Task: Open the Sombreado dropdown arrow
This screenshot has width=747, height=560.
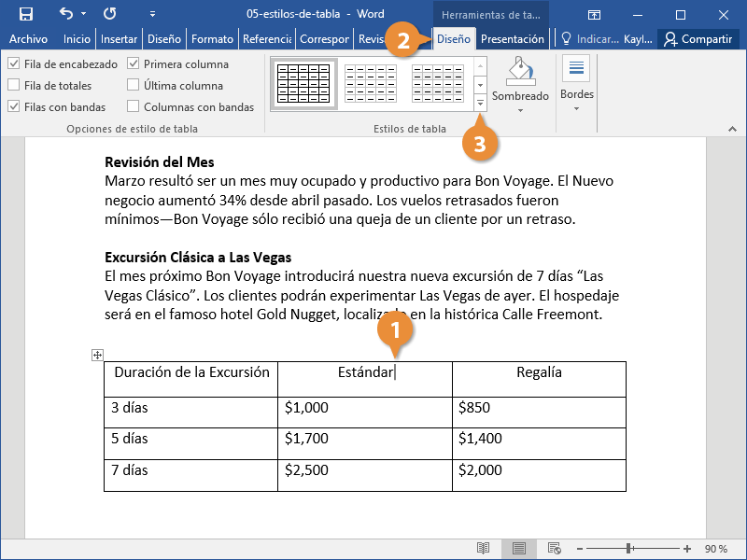Action: tap(520, 110)
